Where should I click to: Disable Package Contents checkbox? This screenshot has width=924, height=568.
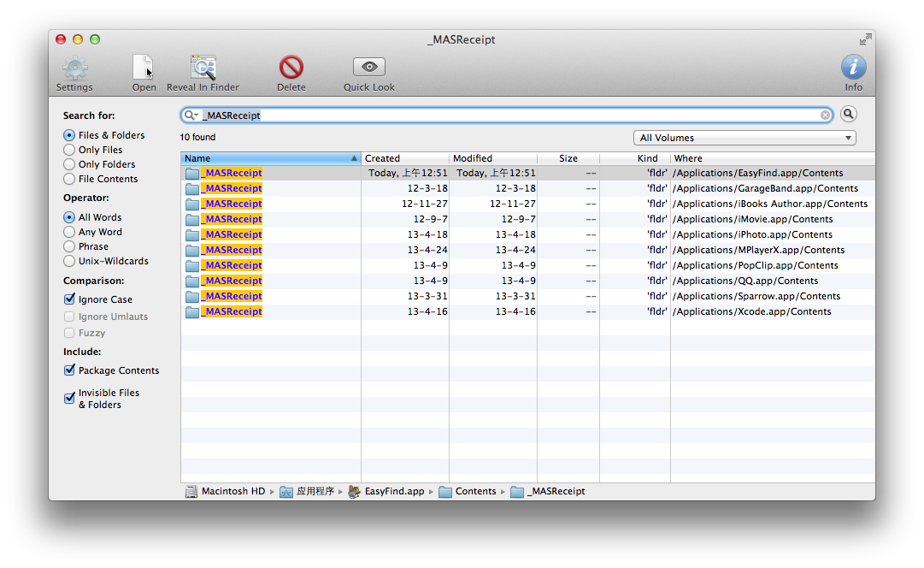pos(69,370)
